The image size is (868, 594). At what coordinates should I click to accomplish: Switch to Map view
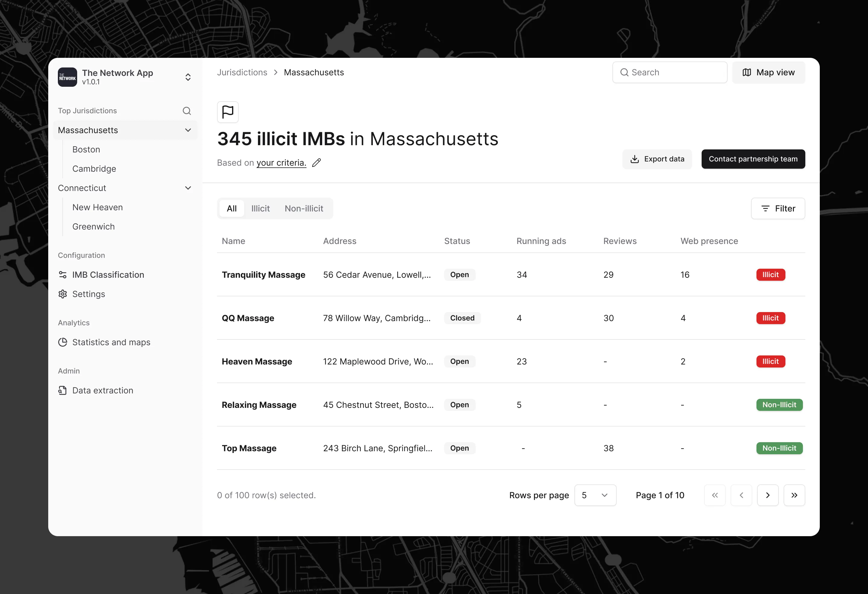(x=768, y=72)
